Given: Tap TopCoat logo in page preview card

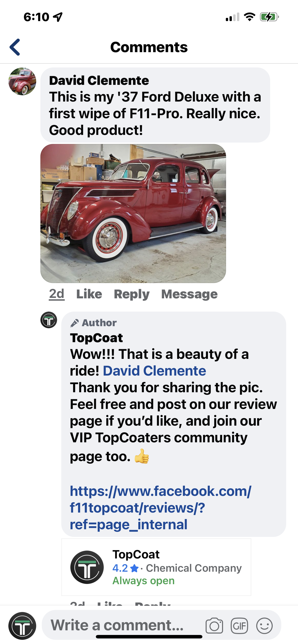Looking at the screenshot, I should [x=87, y=567].
